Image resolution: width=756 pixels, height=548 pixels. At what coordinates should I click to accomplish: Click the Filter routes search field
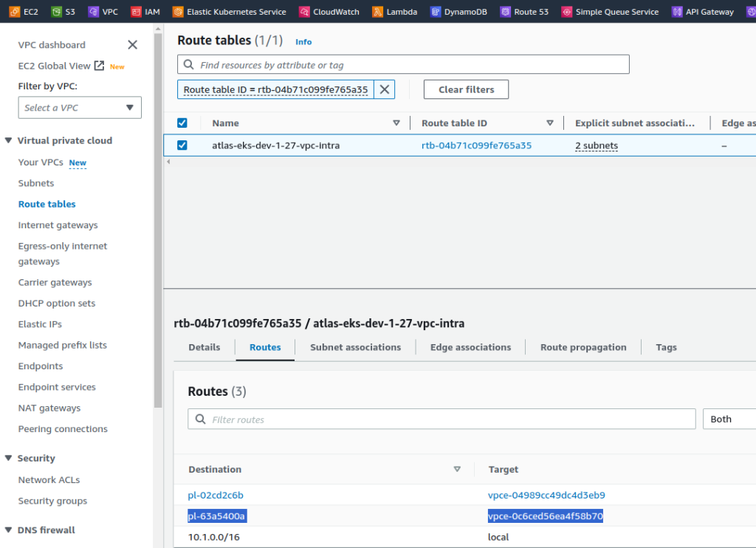pos(441,419)
